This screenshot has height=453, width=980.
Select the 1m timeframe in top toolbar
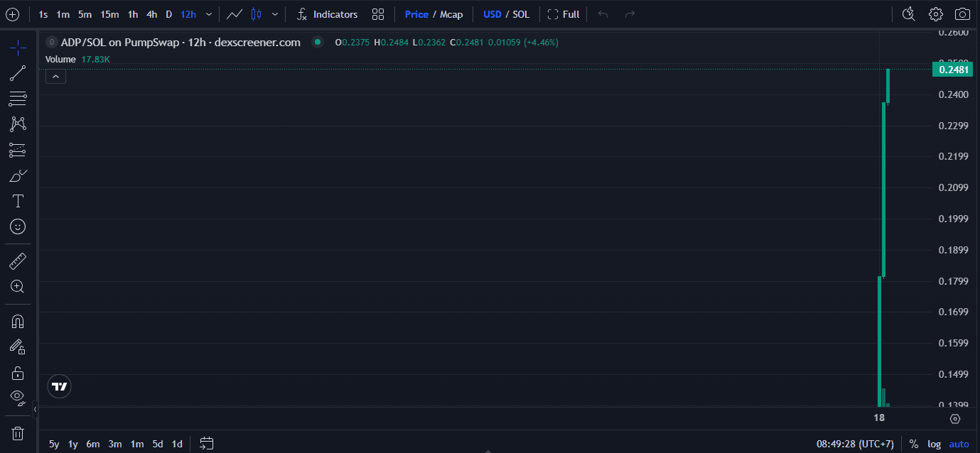point(63,14)
